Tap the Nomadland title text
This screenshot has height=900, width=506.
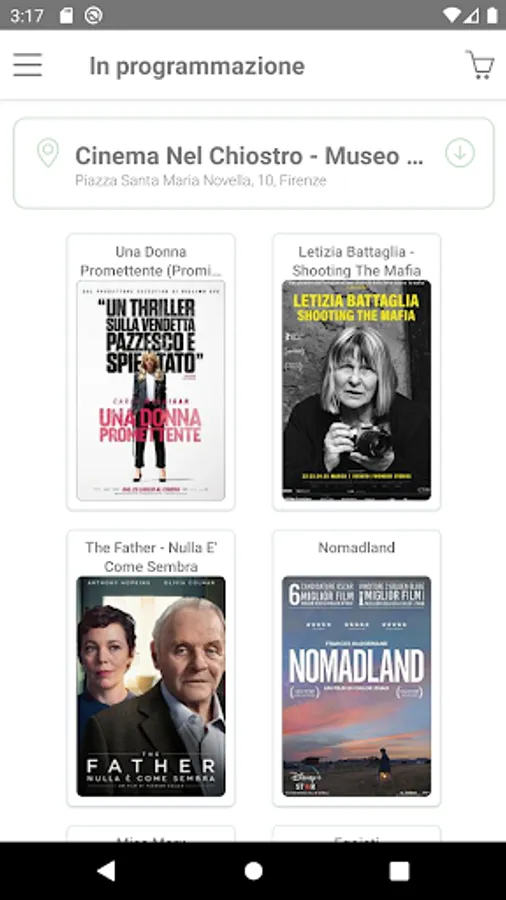[x=356, y=548]
